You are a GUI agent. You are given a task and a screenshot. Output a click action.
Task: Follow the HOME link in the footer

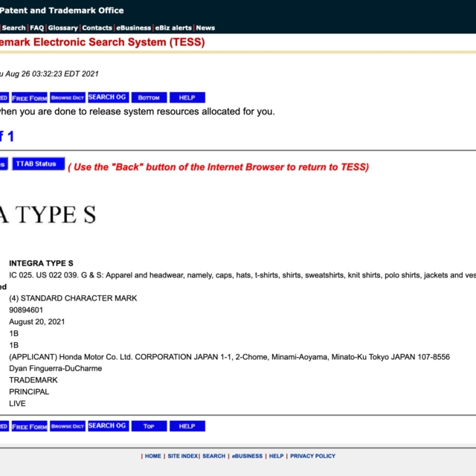pos(152,456)
